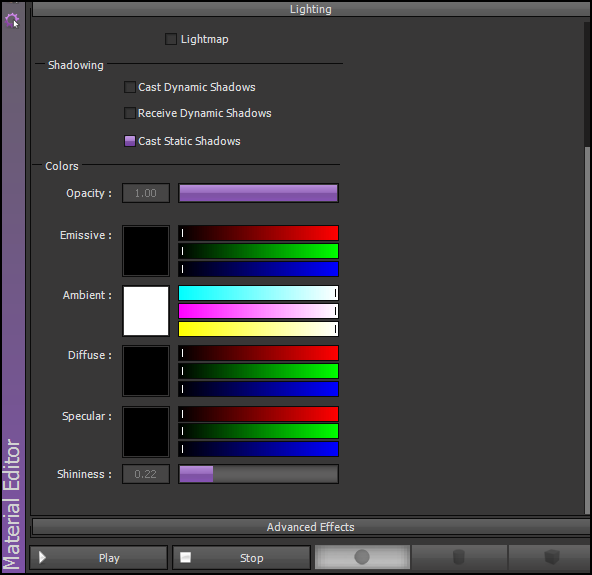Open the Material Editor side tab
This screenshot has width=592, height=575.
pyautogui.click(x=13, y=504)
